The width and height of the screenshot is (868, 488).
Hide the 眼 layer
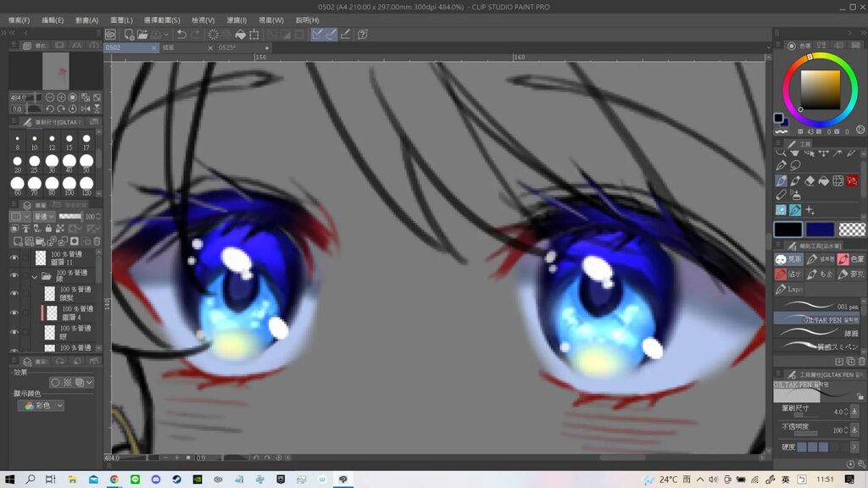click(14, 332)
